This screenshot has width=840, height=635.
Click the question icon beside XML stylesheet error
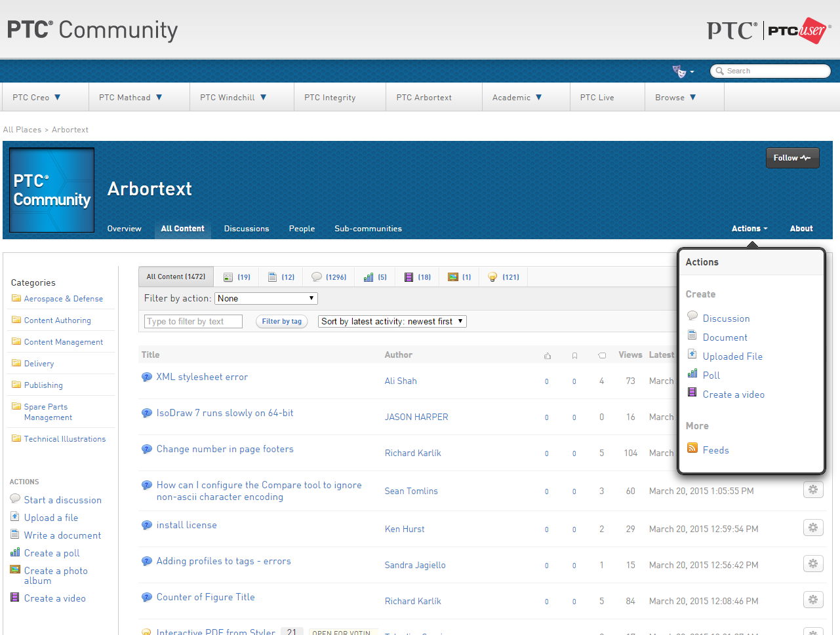147,377
